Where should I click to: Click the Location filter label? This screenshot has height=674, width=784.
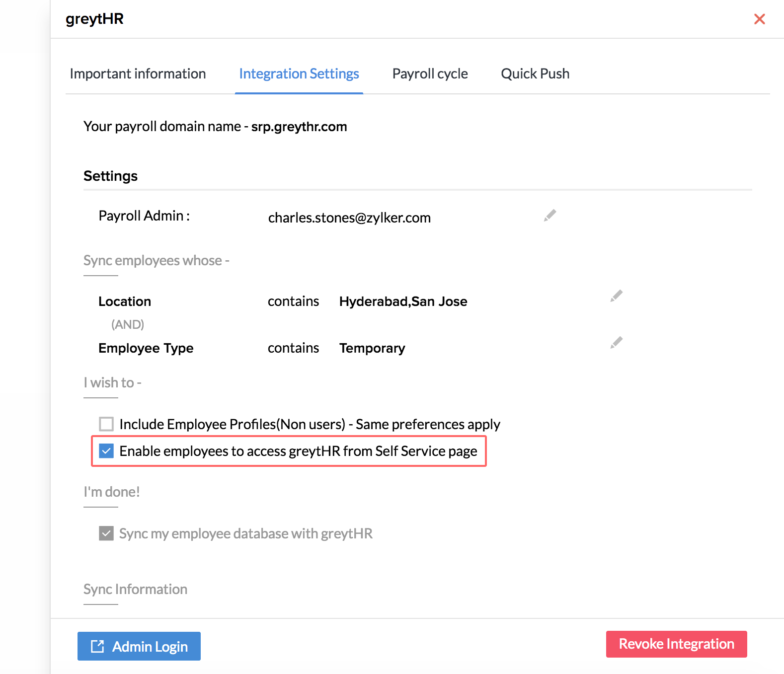point(125,301)
